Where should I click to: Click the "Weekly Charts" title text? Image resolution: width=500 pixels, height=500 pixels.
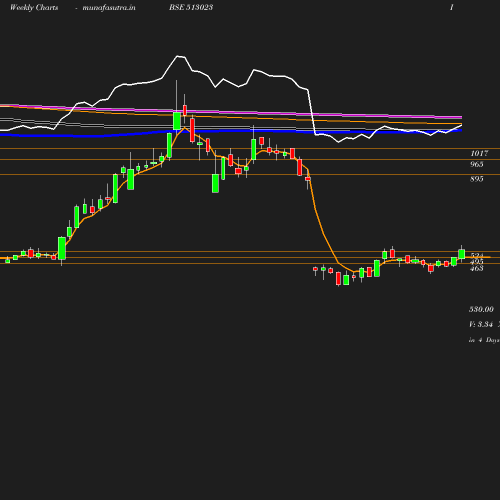[x=34, y=8]
